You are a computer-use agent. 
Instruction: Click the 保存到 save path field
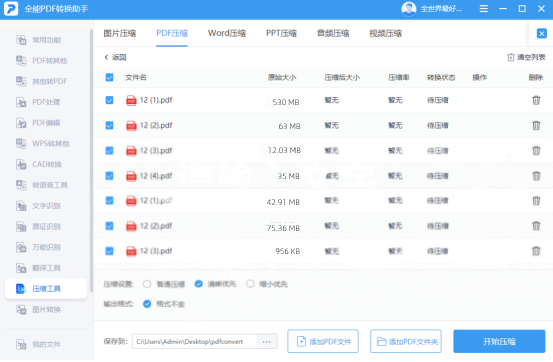pyautogui.click(x=195, y=342)
